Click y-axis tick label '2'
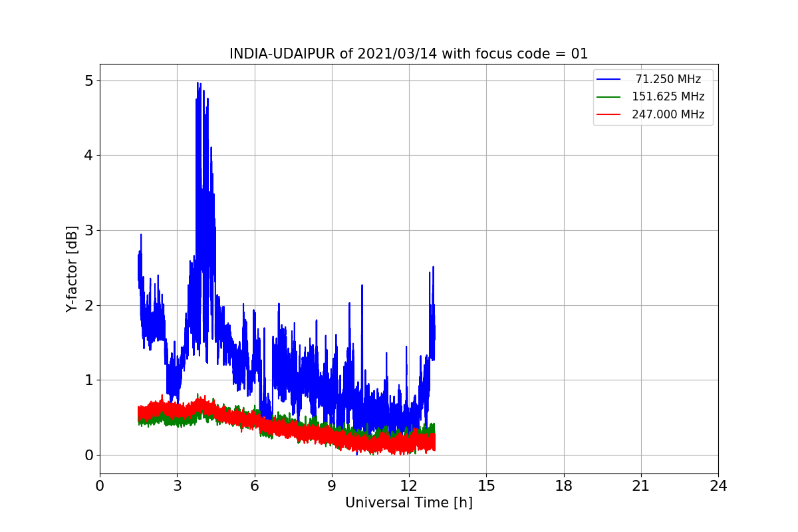 coord(88,305)
